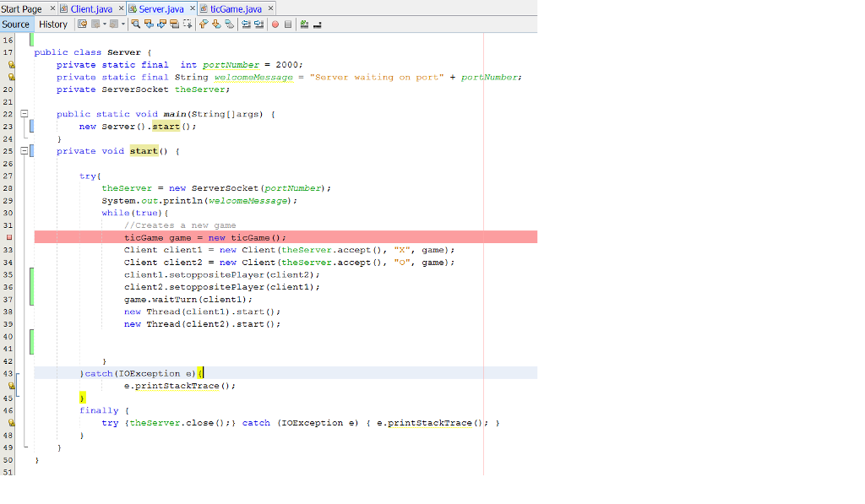Screen dimensions: 865x504
Task: Open the Back navigation dropdown arrow
Action: tap(104, 24)
